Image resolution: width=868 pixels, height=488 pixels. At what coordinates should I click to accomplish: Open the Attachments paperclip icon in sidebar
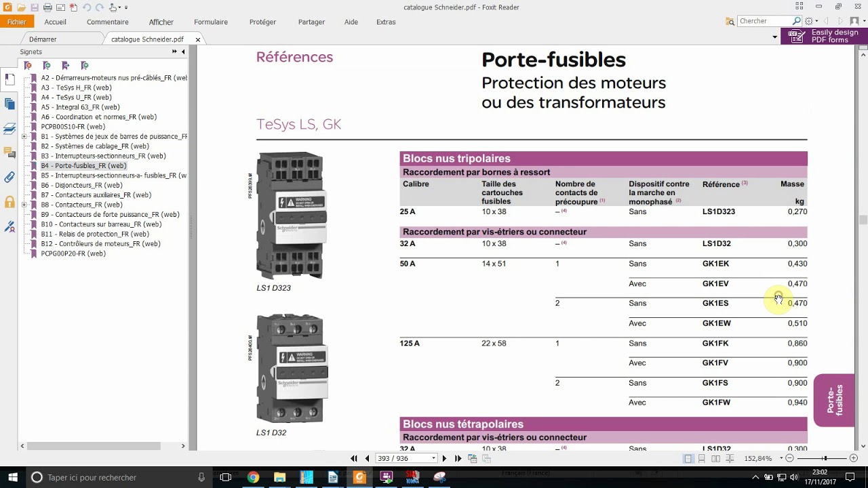click(9, 177)
